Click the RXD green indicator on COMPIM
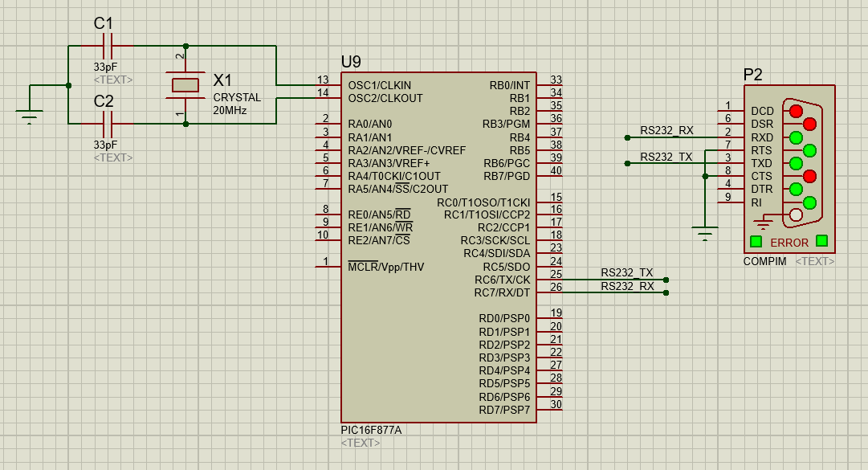Screen dimensions: 868x470 (796, 137)
